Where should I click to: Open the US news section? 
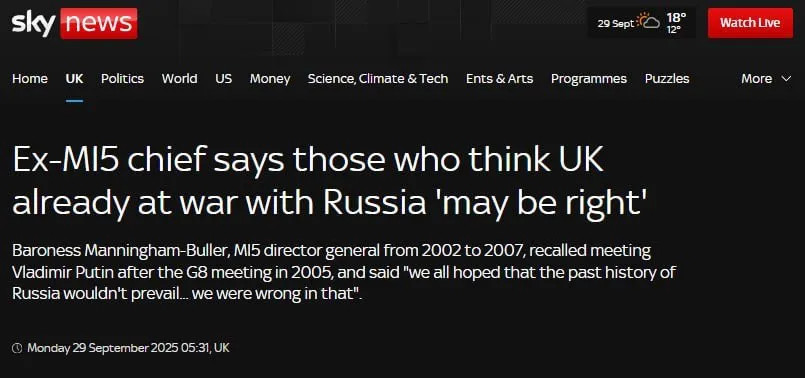coord(223,79)
